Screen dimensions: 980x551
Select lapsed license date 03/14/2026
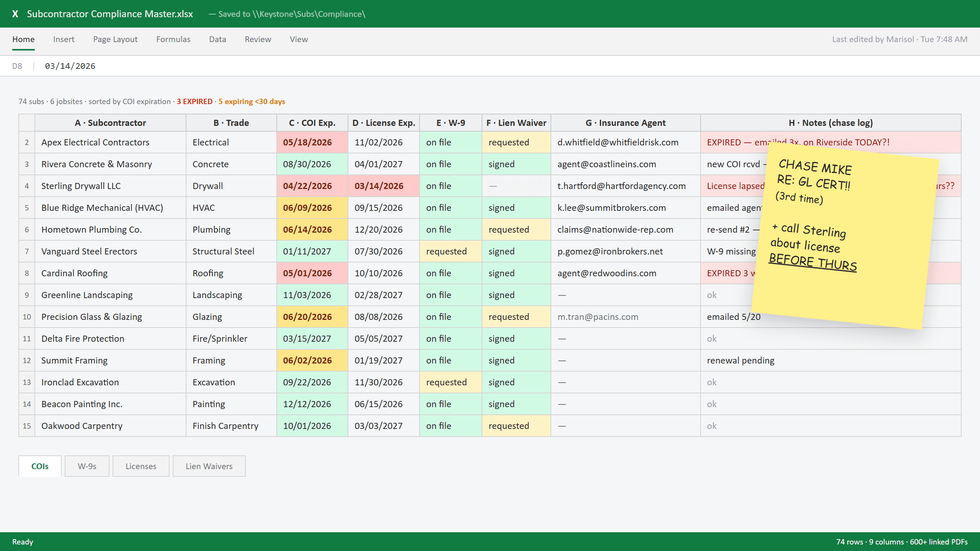click(x=384, y=186)
